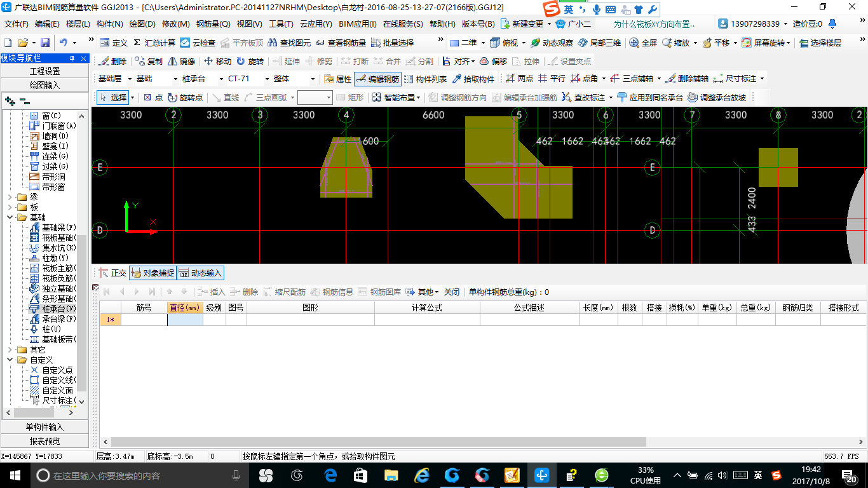Expand the 板 tree node
The width and height of the screenshot is (868, 488).
10,207
